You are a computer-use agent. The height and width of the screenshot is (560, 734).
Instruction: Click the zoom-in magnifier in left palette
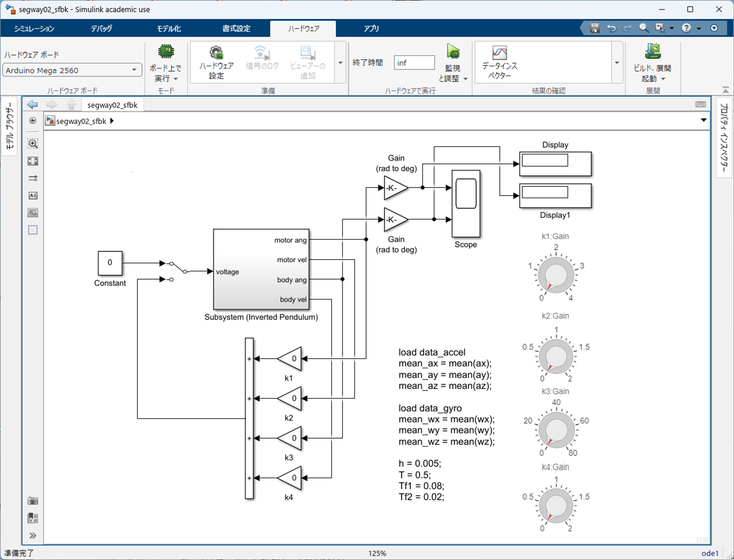coord(33,143)
